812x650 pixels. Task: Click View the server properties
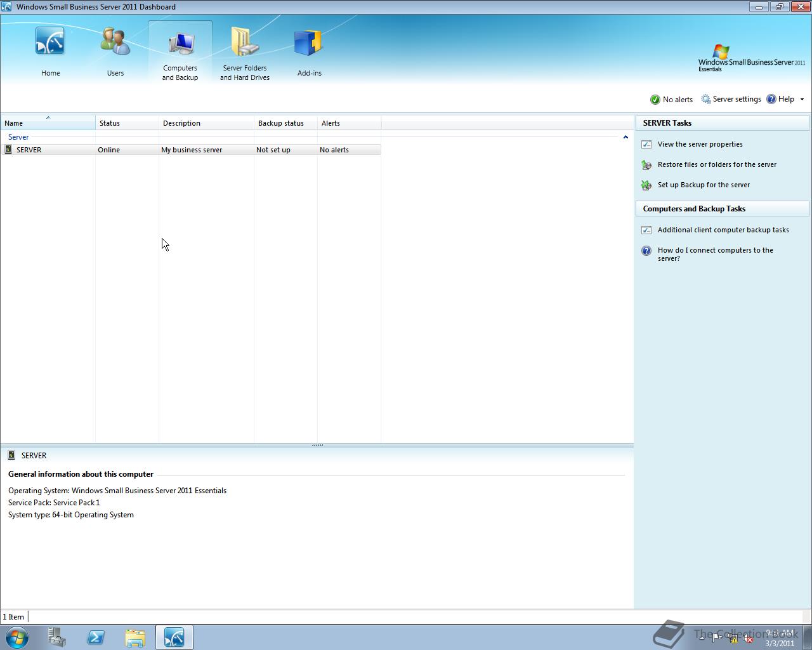tap(700, 144)
